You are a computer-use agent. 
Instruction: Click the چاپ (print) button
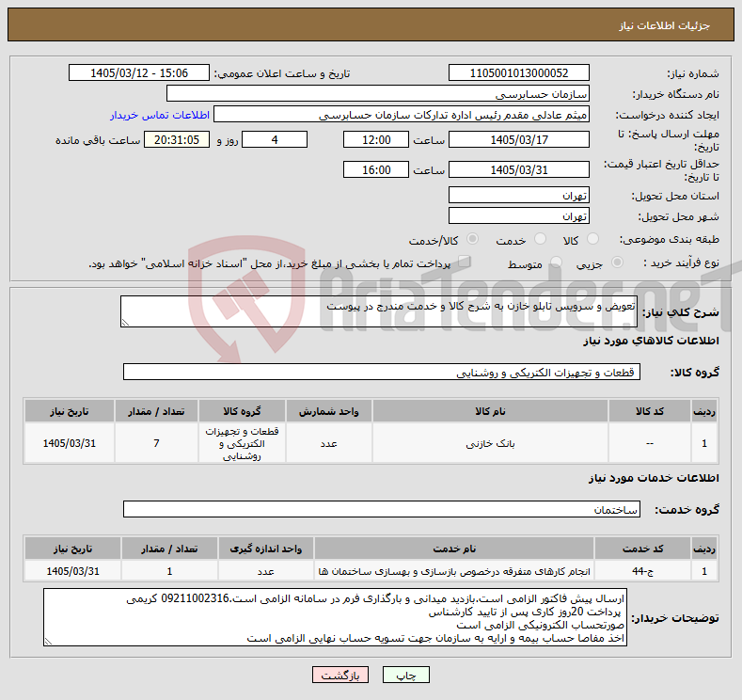point(405,675)
